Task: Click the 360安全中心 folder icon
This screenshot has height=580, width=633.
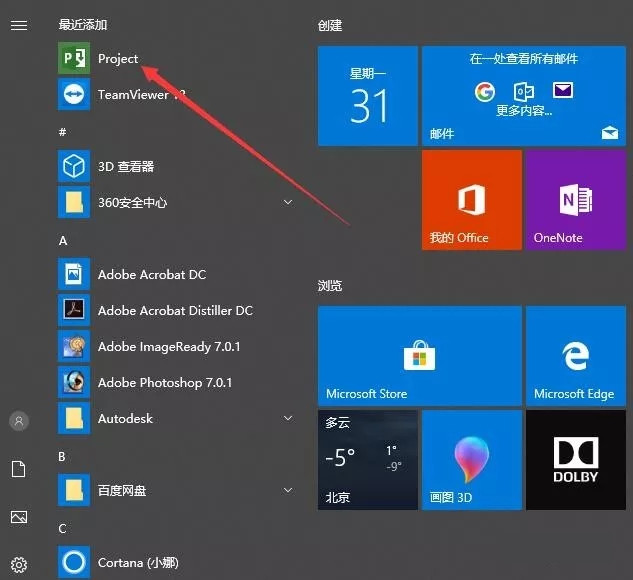Action: tap(74, 202)
